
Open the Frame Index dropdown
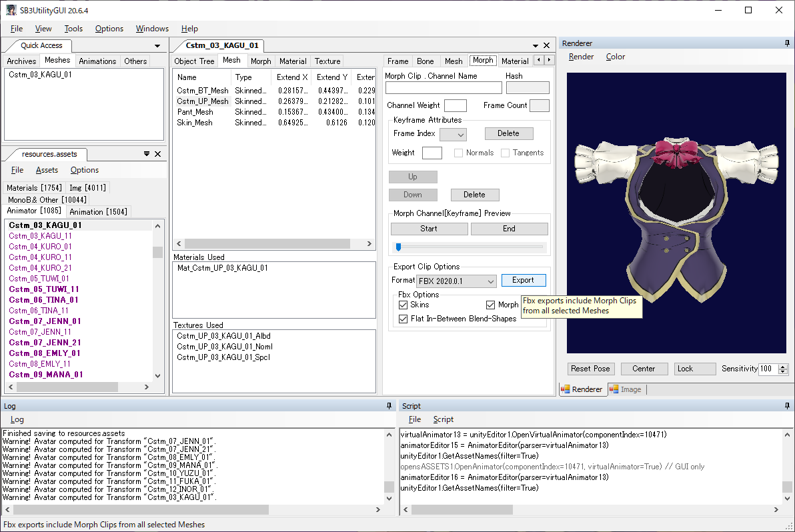tap(453, 134)
